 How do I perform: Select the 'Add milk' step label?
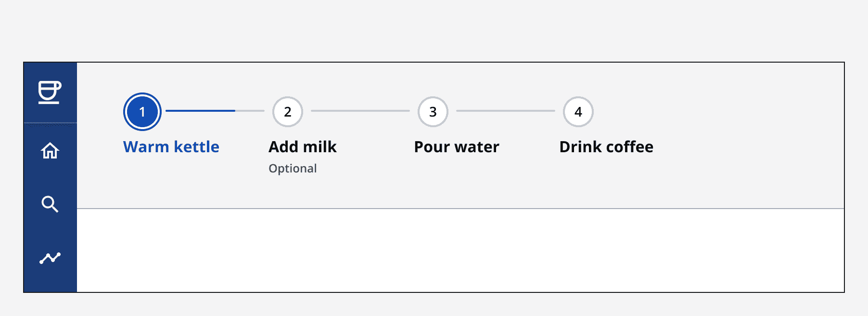302,146
